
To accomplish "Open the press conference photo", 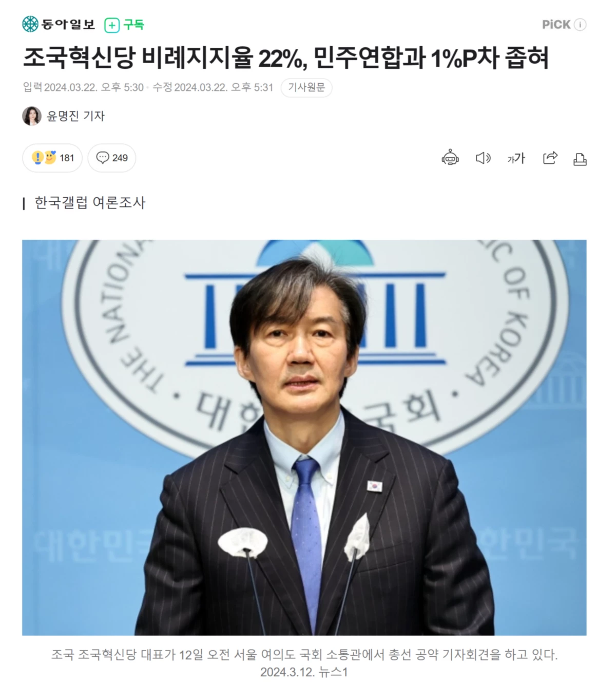I will click(304, 438).
